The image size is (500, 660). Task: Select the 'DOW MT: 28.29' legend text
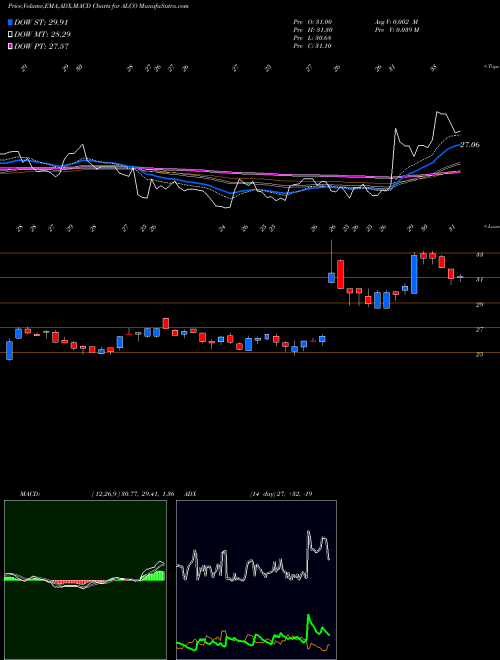click(43, 35)
